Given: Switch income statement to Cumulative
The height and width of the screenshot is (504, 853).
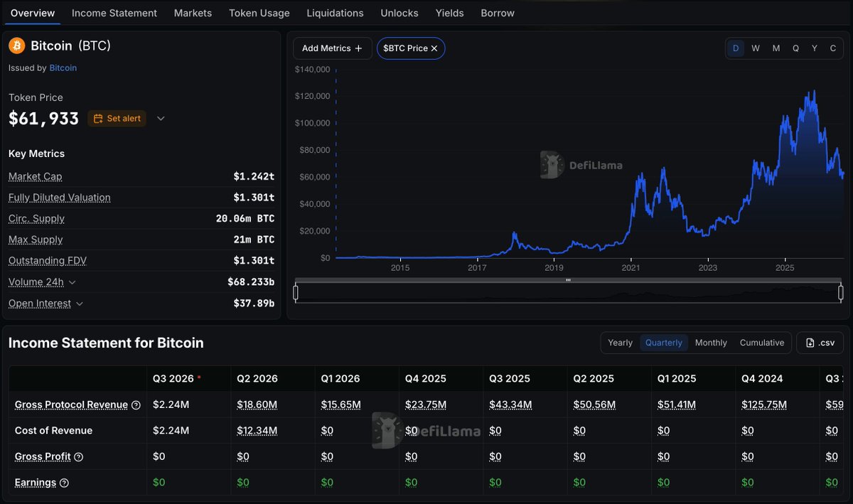Looking at the screenshot, I should [x=762, y=343].
